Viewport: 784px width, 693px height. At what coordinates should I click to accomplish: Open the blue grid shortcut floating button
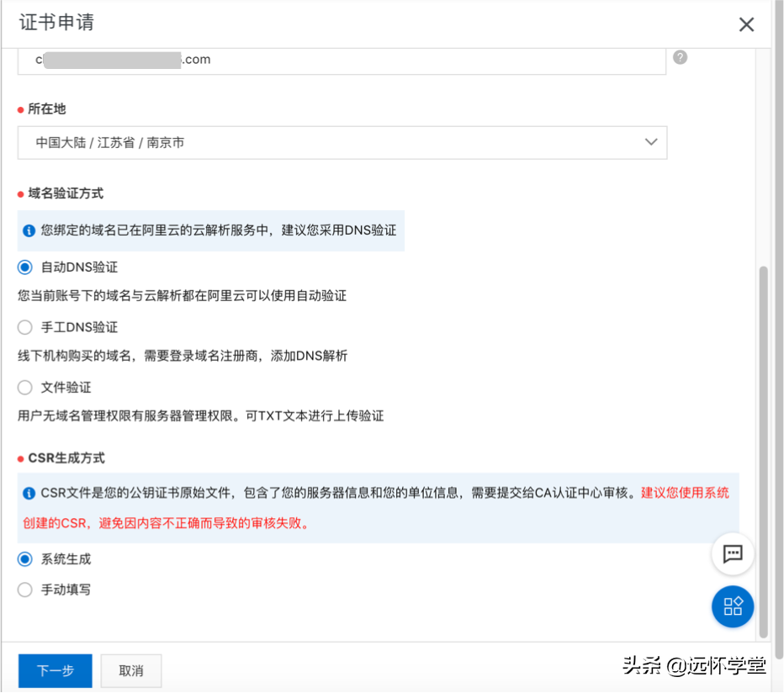(732, 606)
